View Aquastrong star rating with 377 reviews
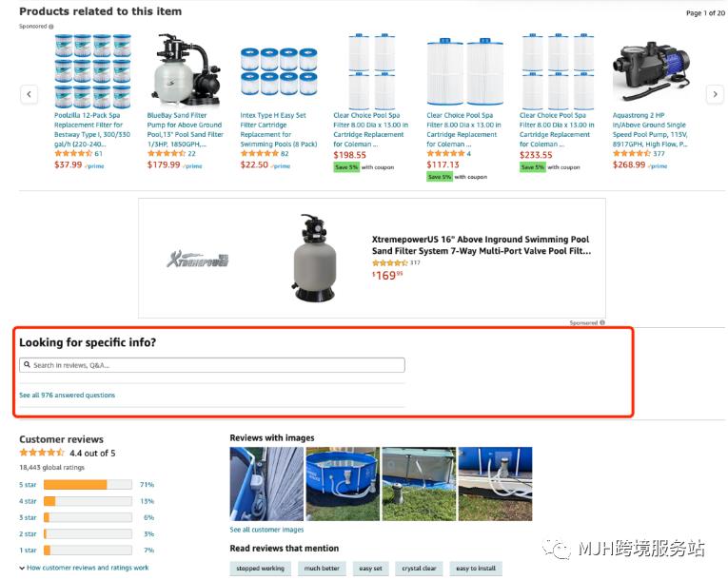 (x=632, y=153)
